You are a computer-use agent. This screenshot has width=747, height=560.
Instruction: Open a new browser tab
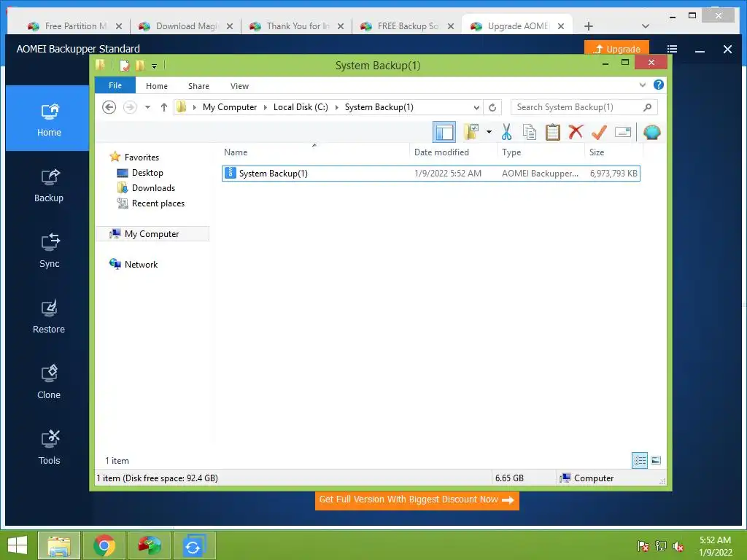click(x=589, y=26)
